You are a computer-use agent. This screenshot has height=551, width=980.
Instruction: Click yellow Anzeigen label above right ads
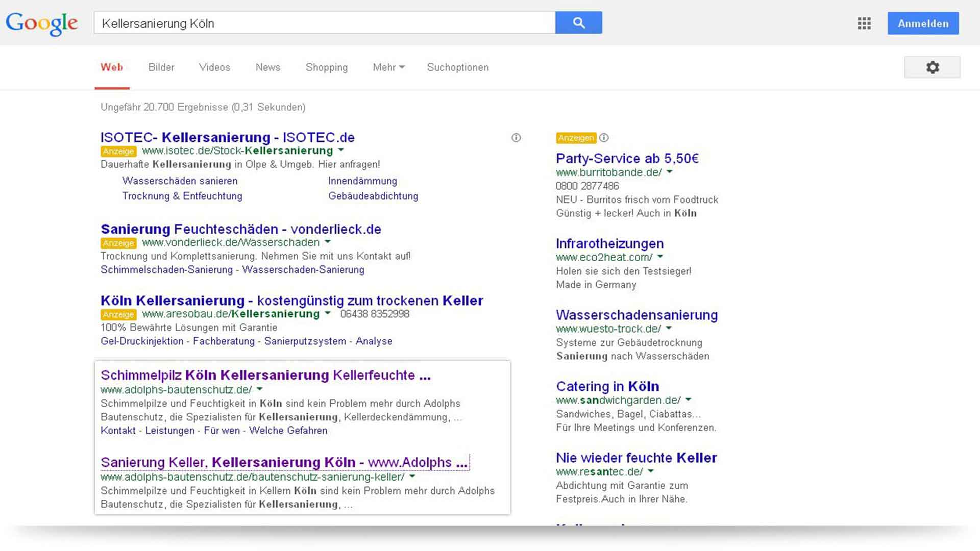[576, 138]
